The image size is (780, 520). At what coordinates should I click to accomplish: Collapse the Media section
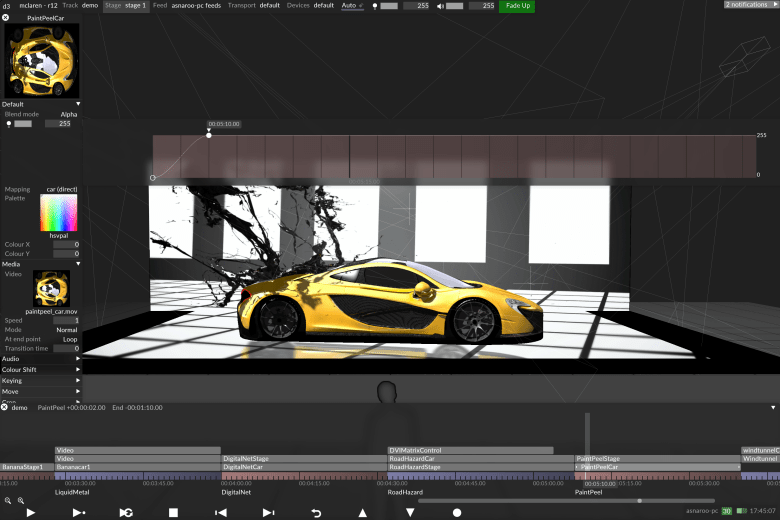click(78, 264)
